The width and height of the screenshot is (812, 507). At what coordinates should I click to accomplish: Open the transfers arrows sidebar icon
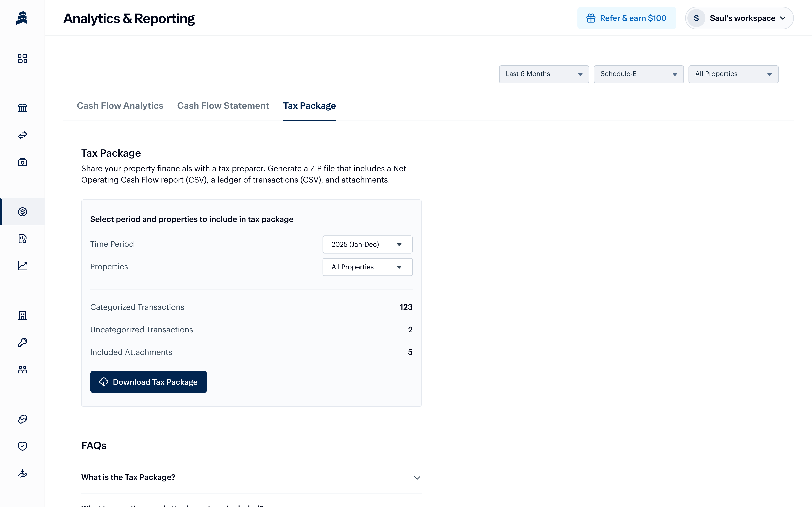coord(23,135)
